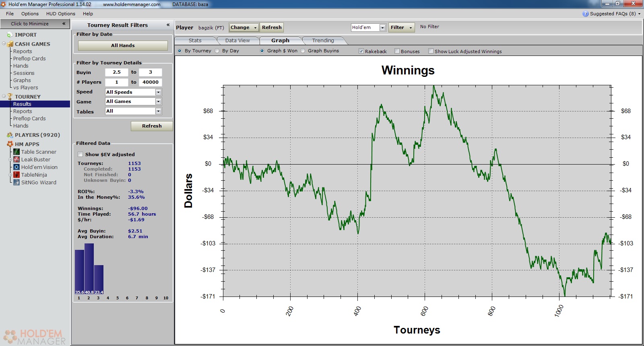Expand the Hold'em game type dropdown

[x=382, y=27]
